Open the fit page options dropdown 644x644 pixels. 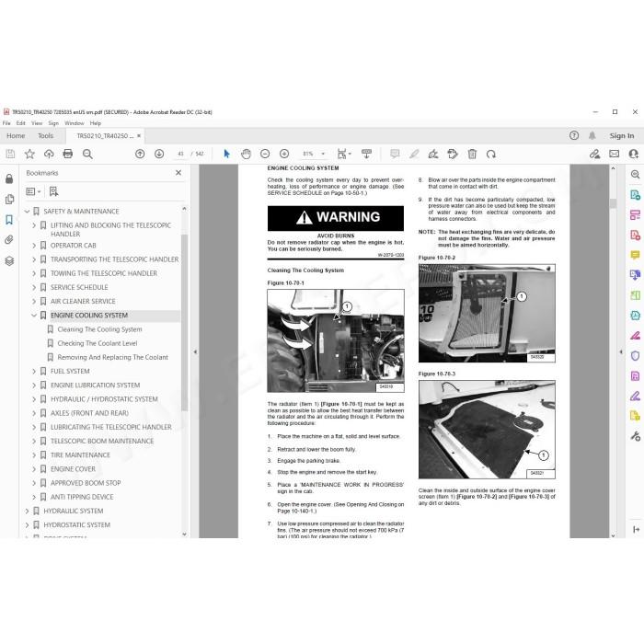click(x=344, y=154)
